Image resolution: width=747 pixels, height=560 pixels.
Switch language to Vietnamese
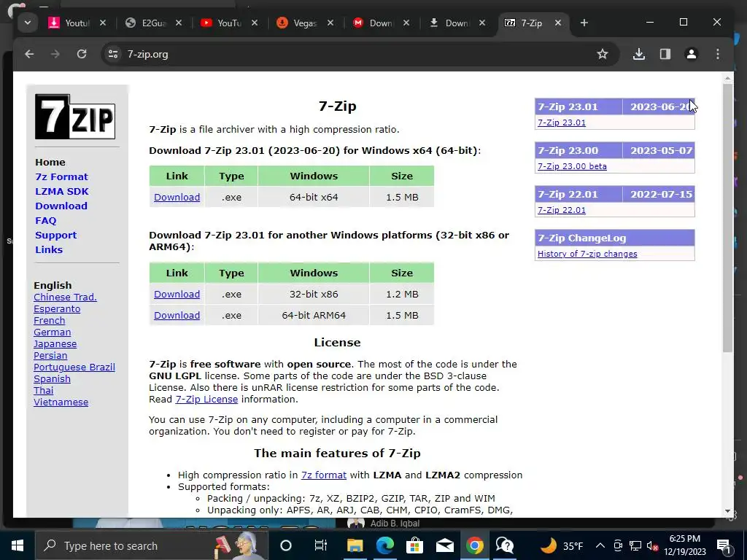tap(61, 402)
